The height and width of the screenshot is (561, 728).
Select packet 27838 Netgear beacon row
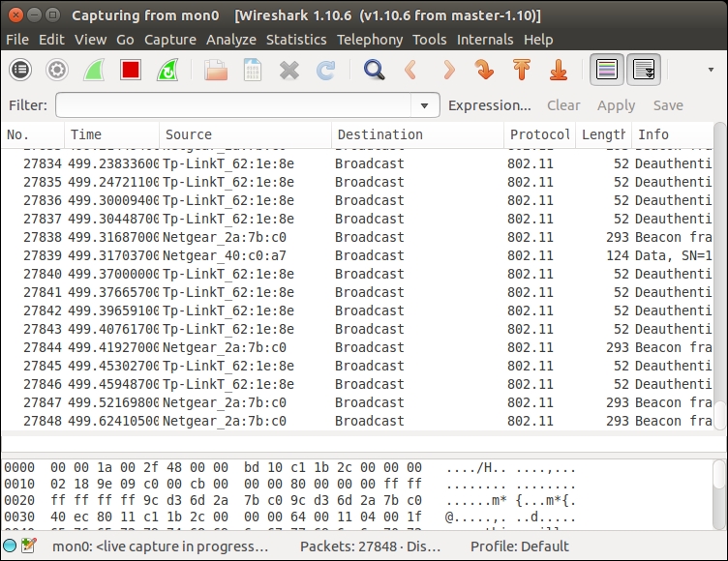[357, 237]
